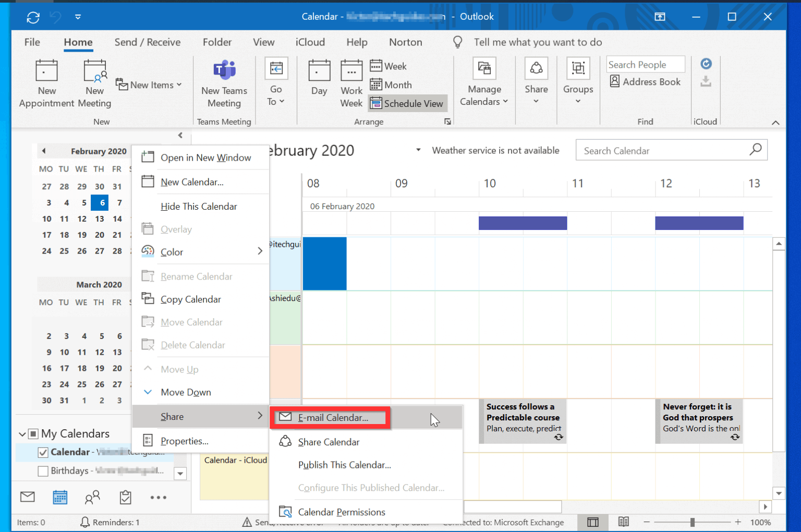This screenshot has height=532, width=801.
Task: Switch to Calendar in navigation bar
Action: [60, 497]
